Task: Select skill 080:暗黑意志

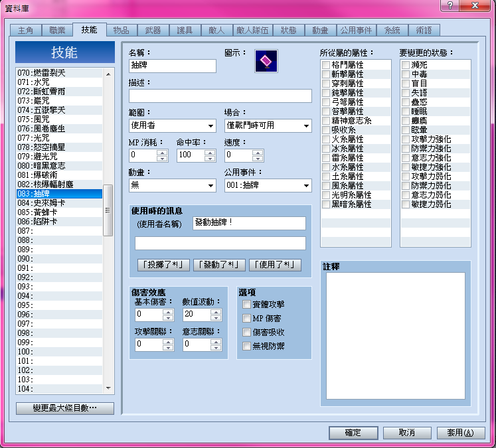Action: 60,166
